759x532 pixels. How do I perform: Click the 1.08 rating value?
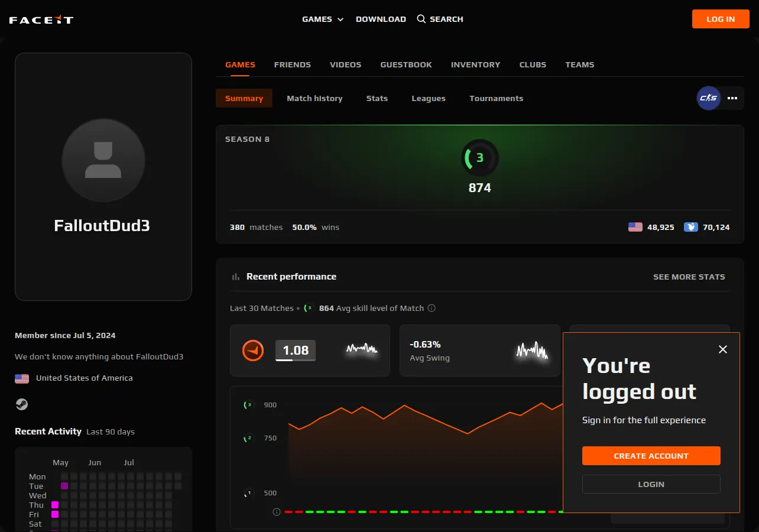point(296,351)
